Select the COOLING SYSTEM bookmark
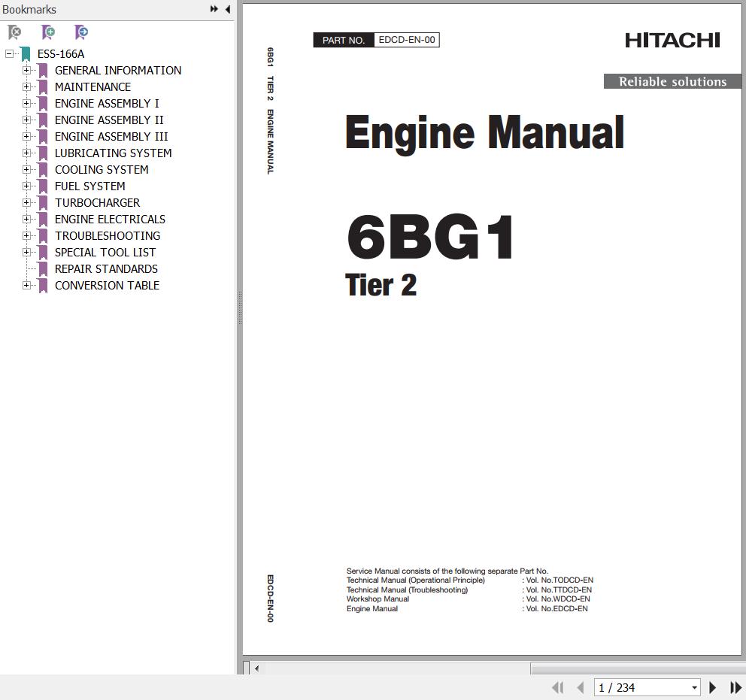Screen dimensions: 746x700 coord(102,170)
